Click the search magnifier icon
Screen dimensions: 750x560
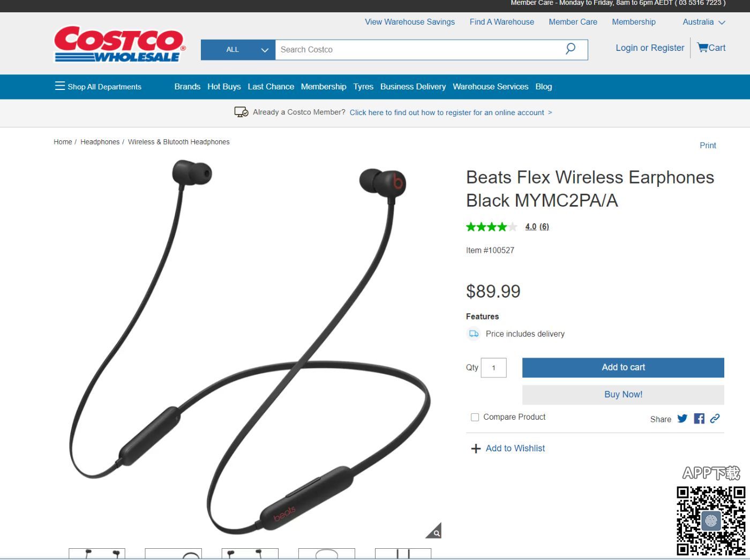pyautogui.click(x=571, y=49)
